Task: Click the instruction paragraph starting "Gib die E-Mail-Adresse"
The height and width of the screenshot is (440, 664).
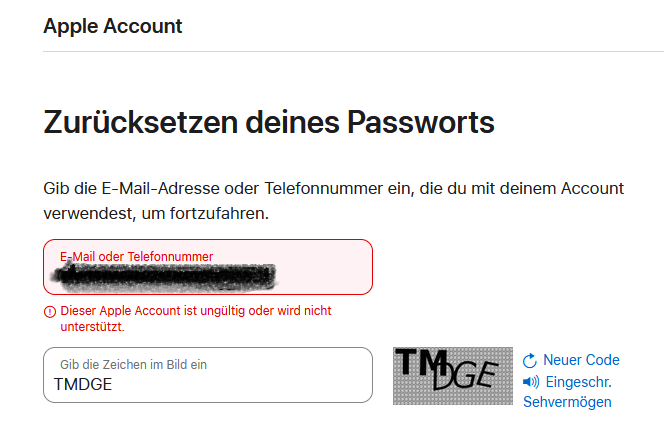Action: tap(334, 201)
